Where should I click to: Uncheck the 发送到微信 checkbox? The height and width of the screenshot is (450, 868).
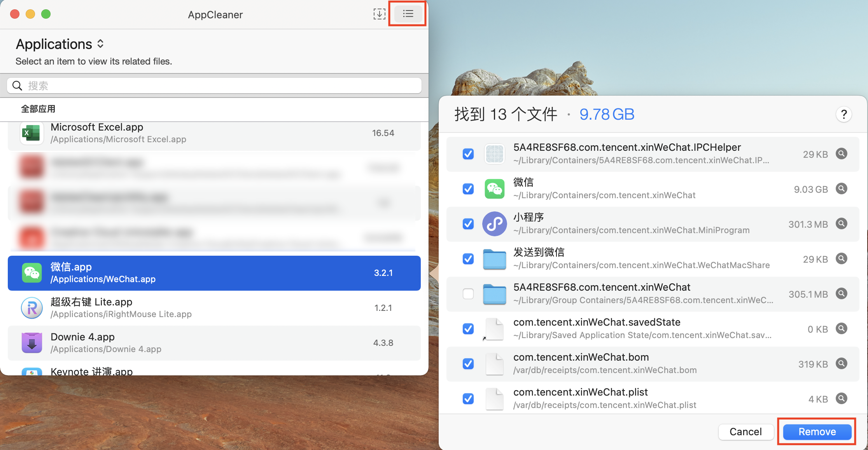468,259
